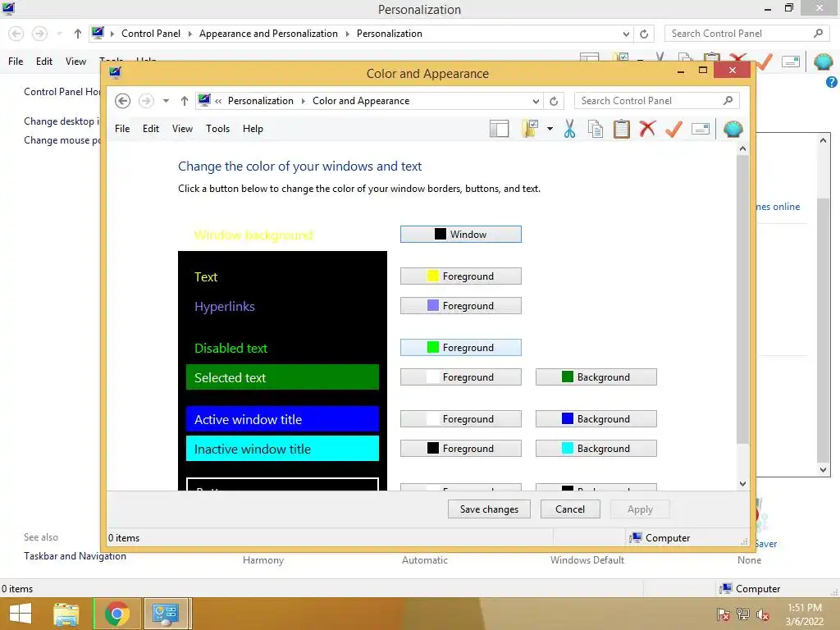The height and width of the screenshot is (630, 840).
Task: Click the up arrow in Color and Appearance window
Action: coord(185,101)
